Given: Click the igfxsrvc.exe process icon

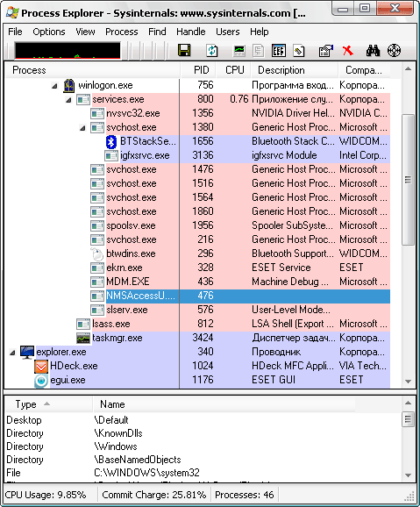Looking at the screenshot, I should point(111,155).
